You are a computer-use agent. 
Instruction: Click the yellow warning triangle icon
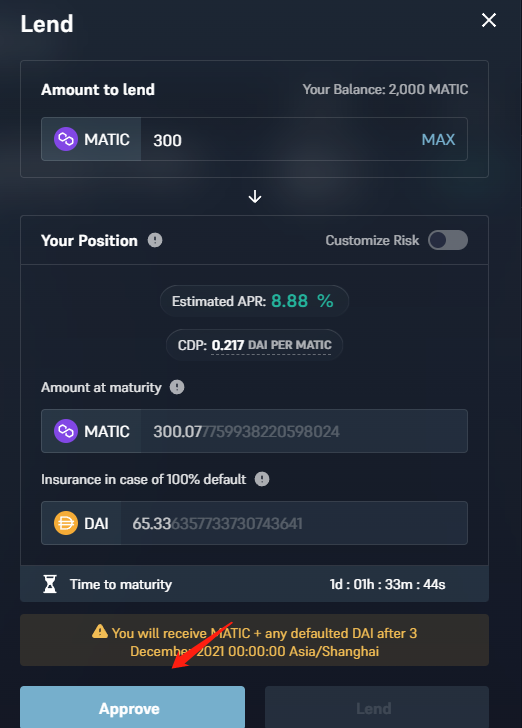(100, 631)
